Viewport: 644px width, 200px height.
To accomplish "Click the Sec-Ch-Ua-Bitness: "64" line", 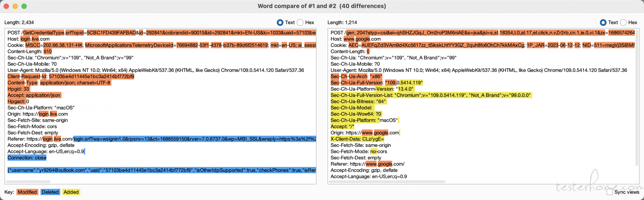I will click(x=358, y=102).
